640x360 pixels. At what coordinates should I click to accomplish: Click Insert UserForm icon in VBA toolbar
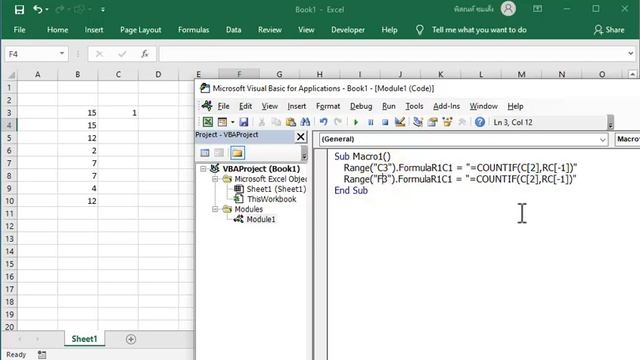(222, 122)
